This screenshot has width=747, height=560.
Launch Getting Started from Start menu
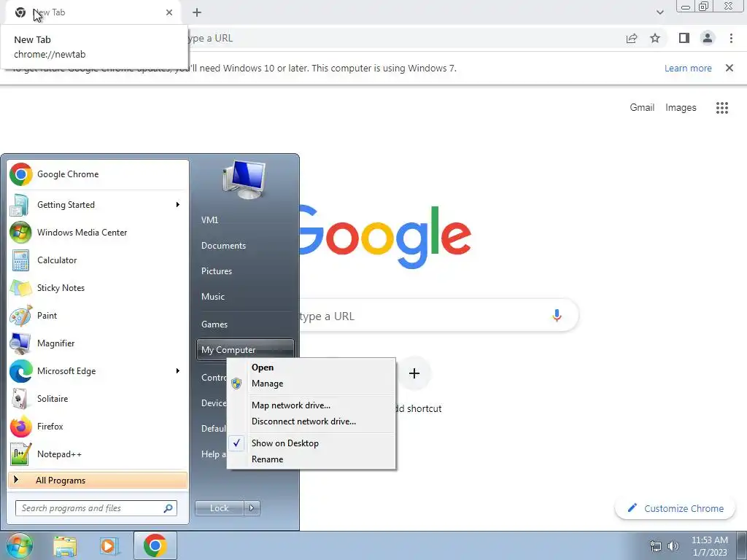pyautogui.click(x=98, y=205)
